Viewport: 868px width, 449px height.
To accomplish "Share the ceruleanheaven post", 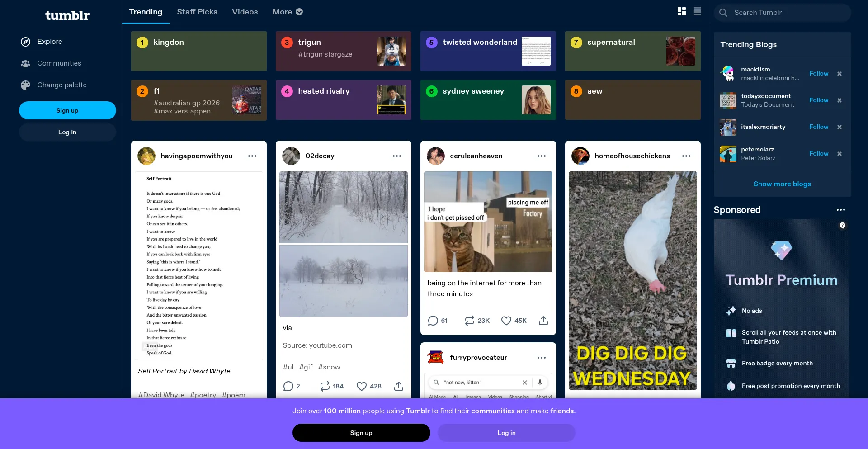I will (543, 321).
